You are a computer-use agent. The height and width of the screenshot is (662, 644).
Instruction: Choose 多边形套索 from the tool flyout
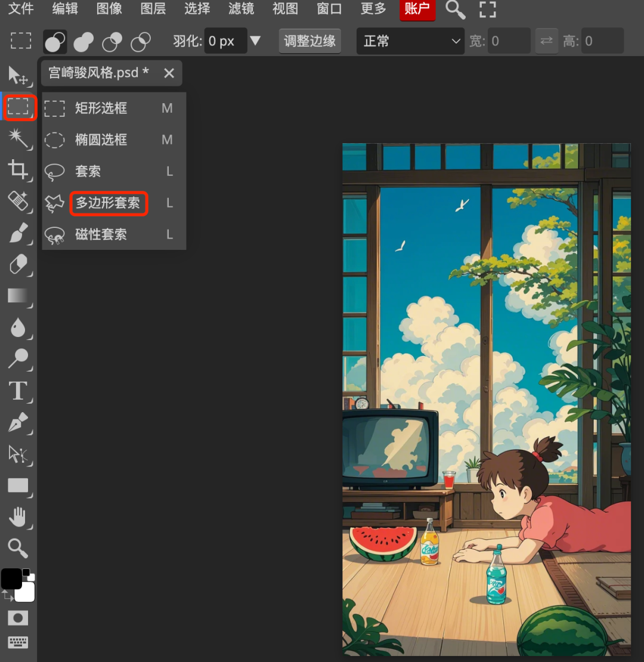(x=114, y=203)
